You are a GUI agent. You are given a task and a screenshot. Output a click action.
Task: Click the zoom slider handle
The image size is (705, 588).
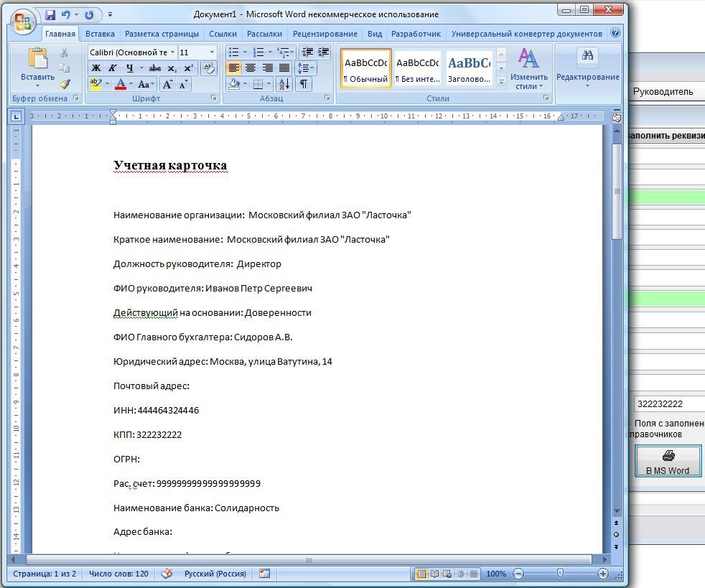560,573
